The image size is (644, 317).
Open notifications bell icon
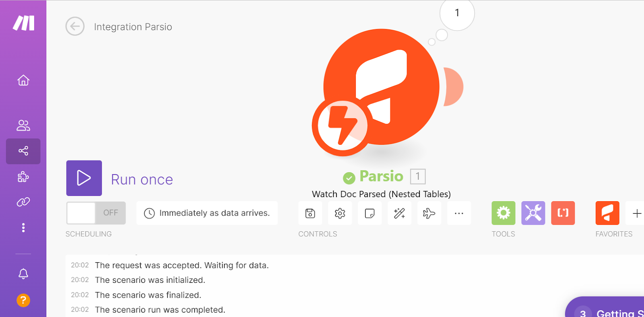tap(23, 274)
